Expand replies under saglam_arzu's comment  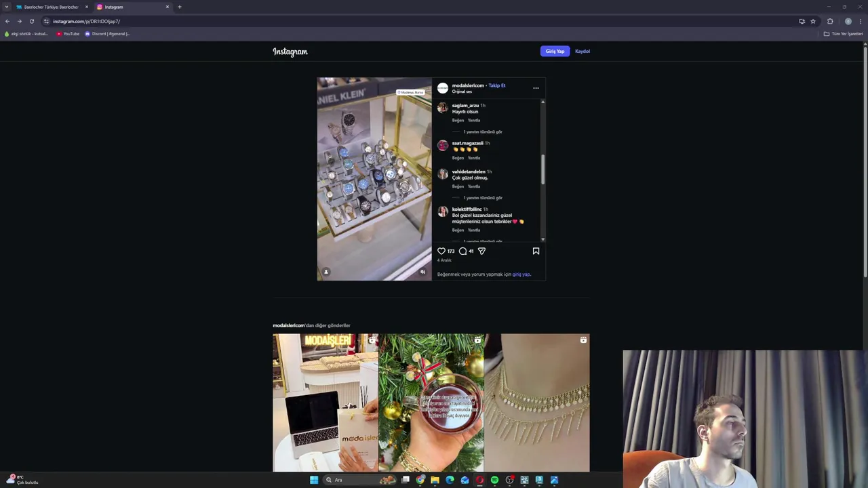482,131
